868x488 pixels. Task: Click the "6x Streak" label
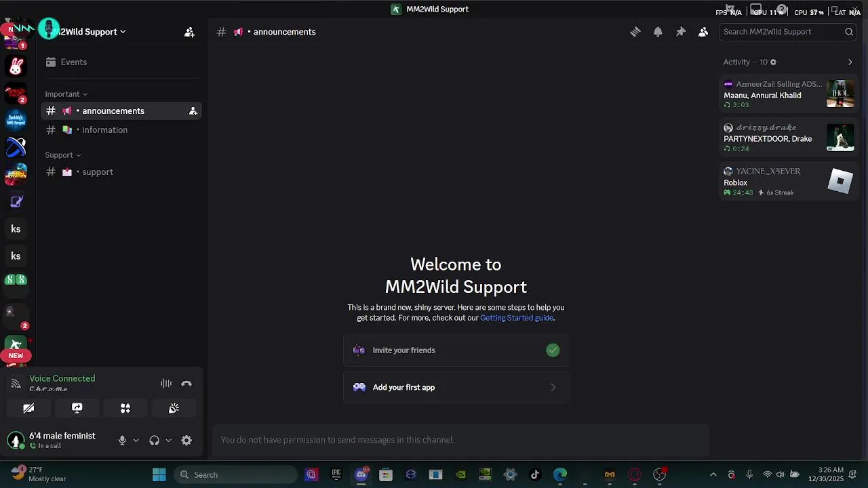pos(780,192)
